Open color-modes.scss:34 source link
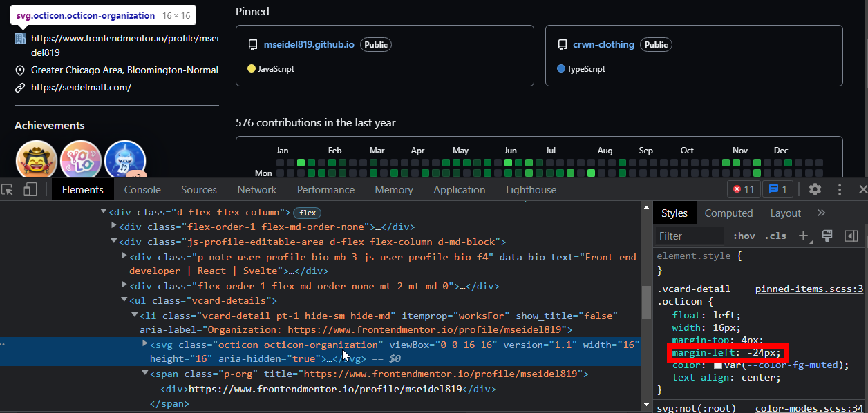This screenshot has height=413, width=868. click(809, 409)
